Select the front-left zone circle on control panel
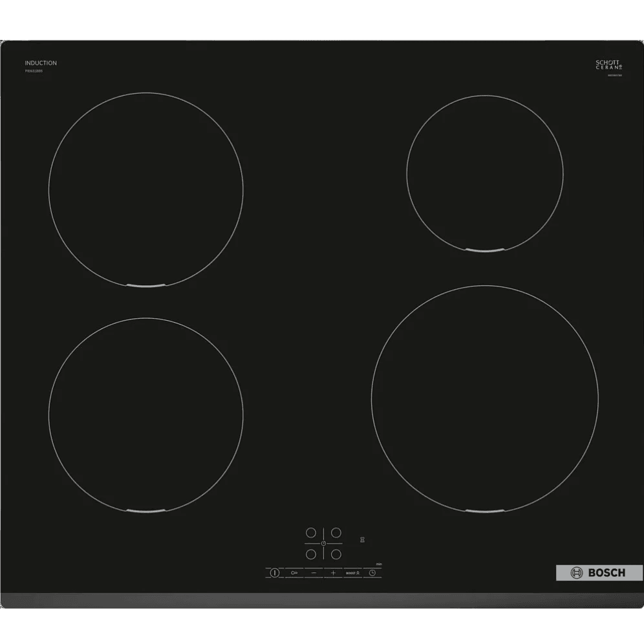The image size is (644, 644). [311, 554]
